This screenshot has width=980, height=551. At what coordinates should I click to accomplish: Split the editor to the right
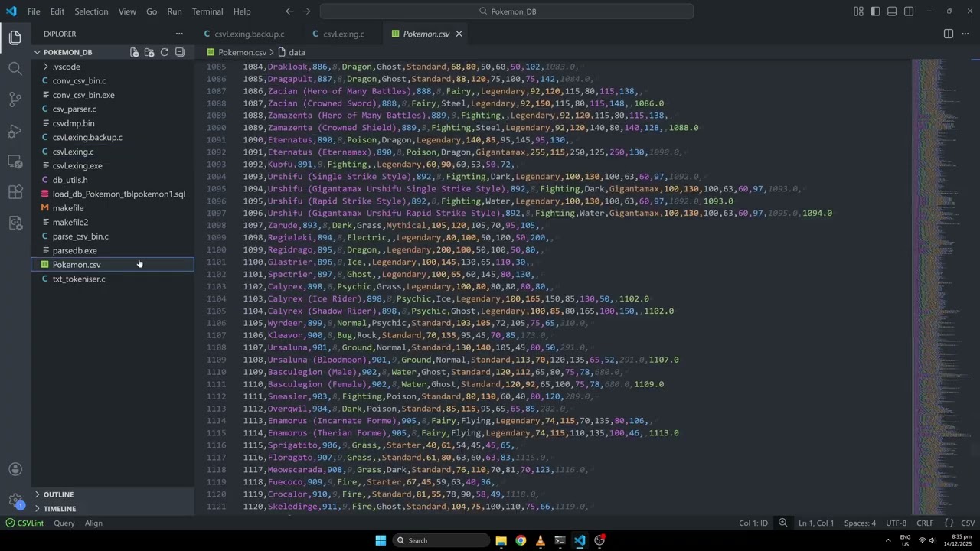[949, 34]
